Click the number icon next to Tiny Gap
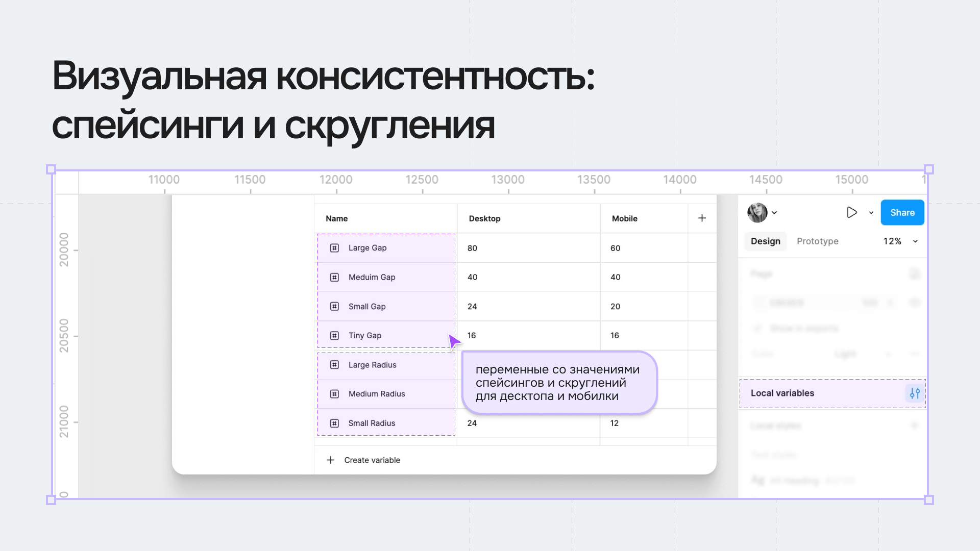The width and height of the screenshot is (980, 551). click(x=334, y=335)
